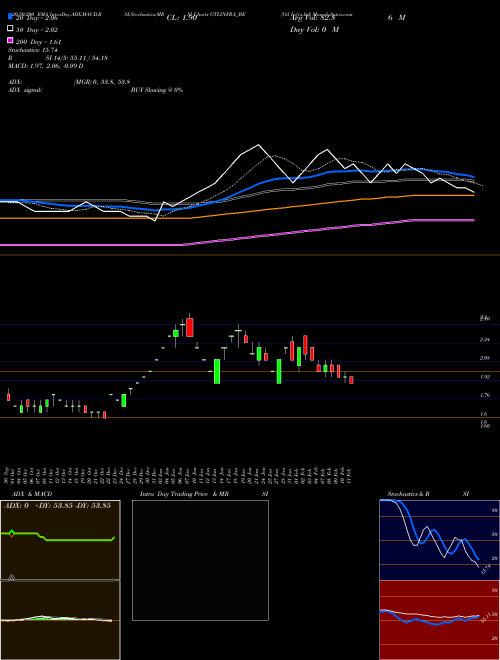Click the 1.92 price axis label
The height and width of the screenshot is (660, 500).
(x=485, y=377)
